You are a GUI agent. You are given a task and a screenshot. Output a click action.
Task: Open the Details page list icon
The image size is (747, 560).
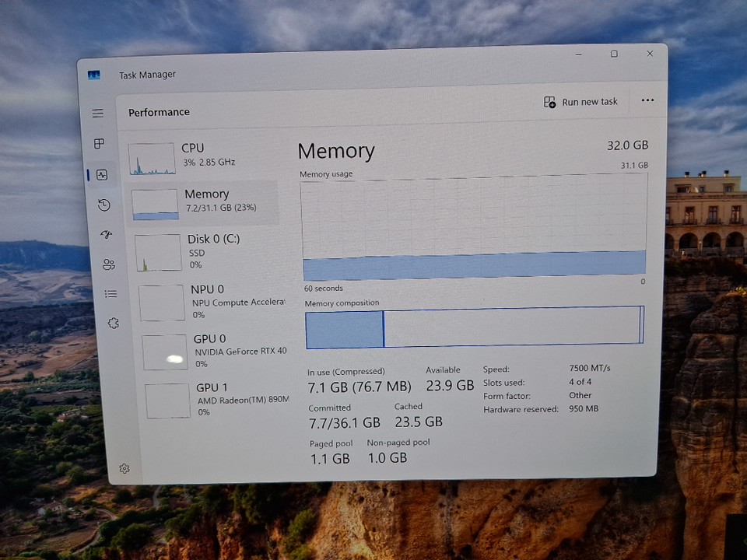coord(111,294)
